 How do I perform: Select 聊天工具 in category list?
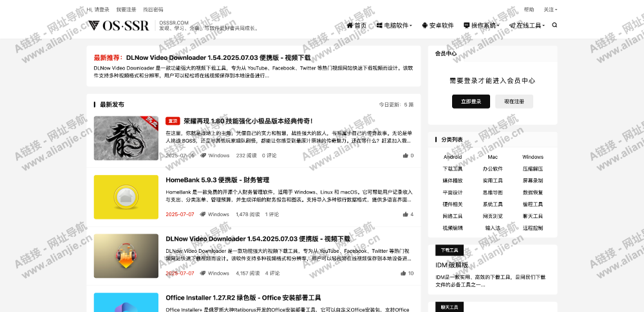[x=533, y=216]
